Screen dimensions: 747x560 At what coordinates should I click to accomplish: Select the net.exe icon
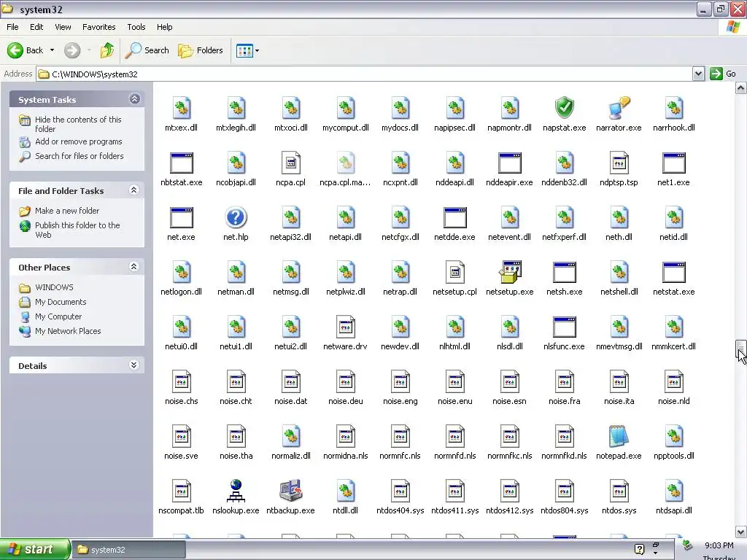(181, 217)
